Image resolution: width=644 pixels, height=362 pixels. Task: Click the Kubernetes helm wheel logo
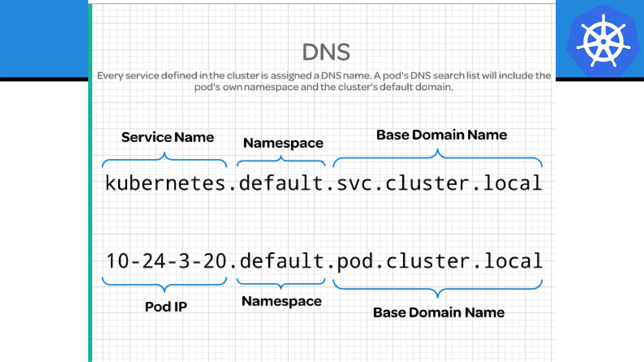click(x=603, y=41)
